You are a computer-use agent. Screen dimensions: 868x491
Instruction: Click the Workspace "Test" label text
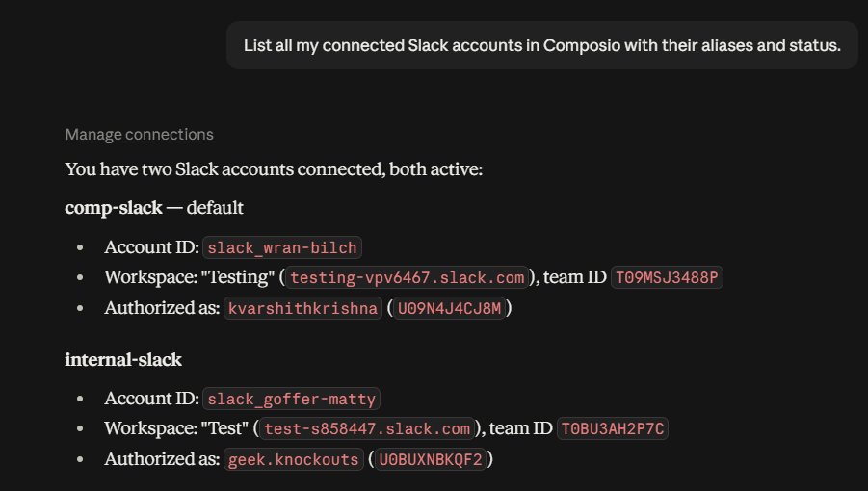coord(176,428)
